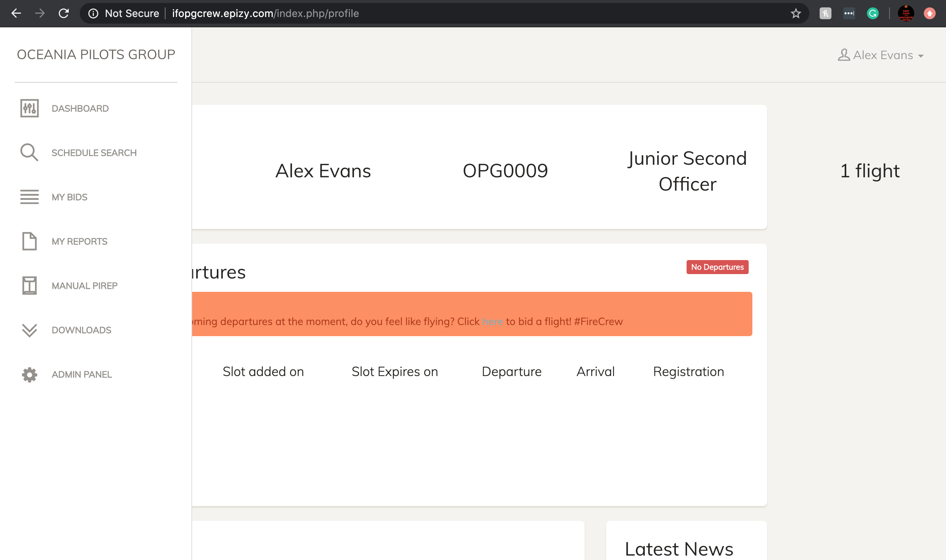Click the Manual PIREP icon
This screenshot has height=560, width=946.
coord(30,285)
